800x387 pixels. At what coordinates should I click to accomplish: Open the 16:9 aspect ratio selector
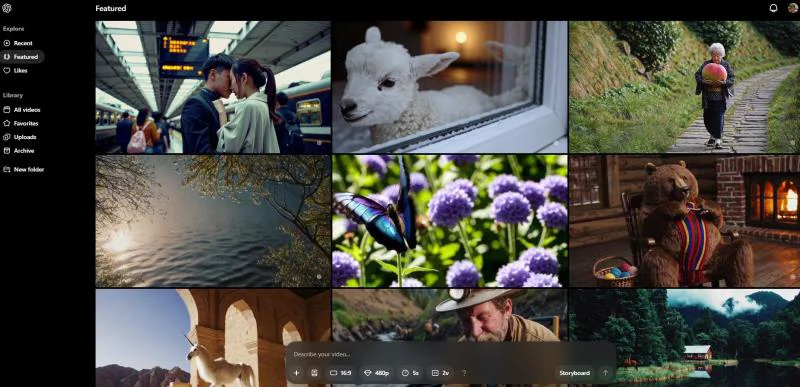coord(340,373)
